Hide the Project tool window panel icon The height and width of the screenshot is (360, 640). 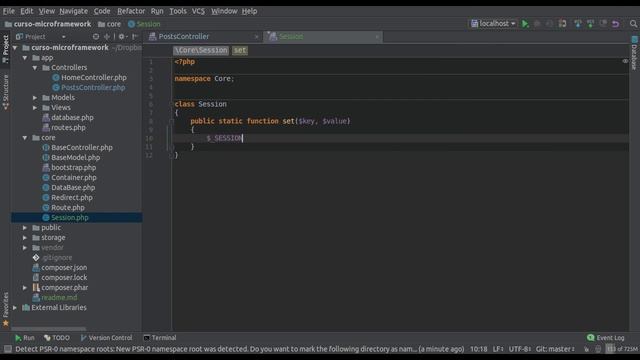pyautogui.click(x=135, y=36)
